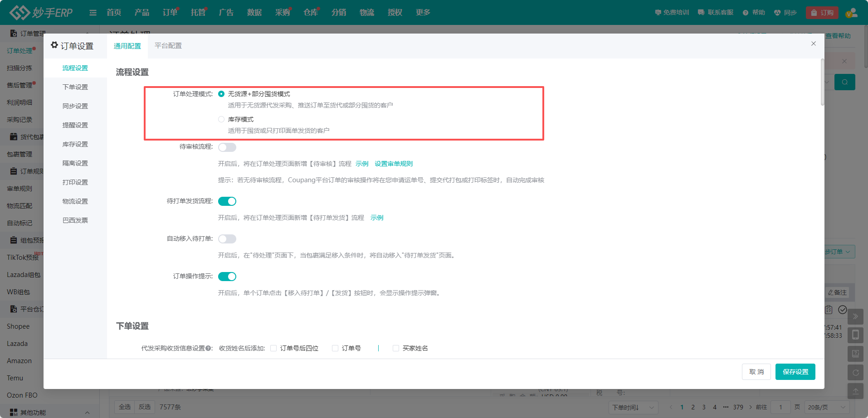
Task: Open 打印设置 in settings navigation
Action: (x=75, y=182)
